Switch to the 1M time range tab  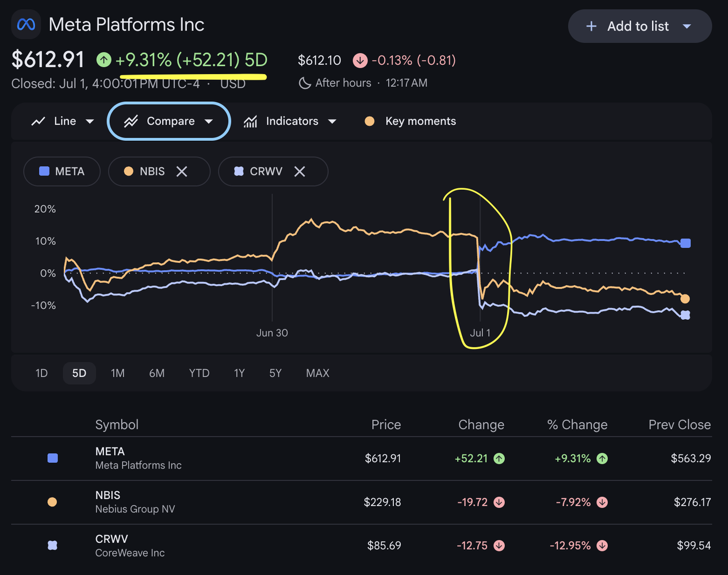118,373
